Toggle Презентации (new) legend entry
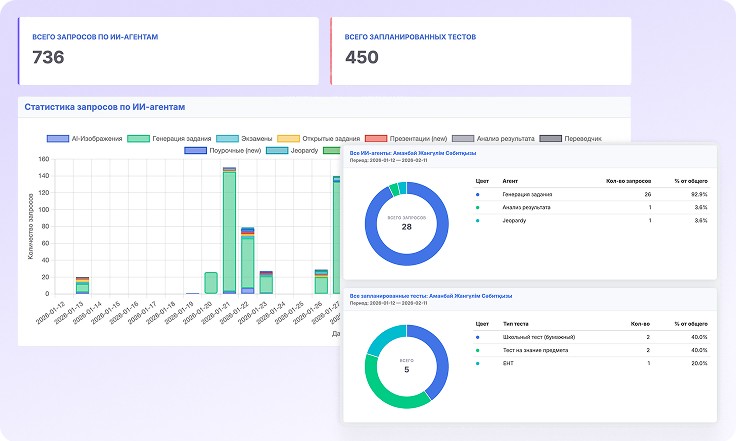This screenshot has height=441, width=738. (x=406, y=138)
